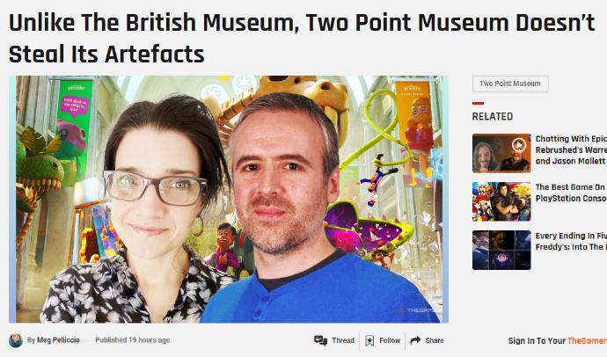
Task: Click the Epic Mickey interview thumbnail
Action: pos(501,153)
